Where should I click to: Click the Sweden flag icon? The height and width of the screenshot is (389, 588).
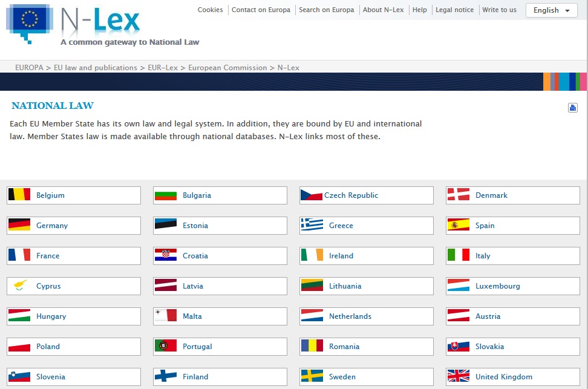[312, 376]
